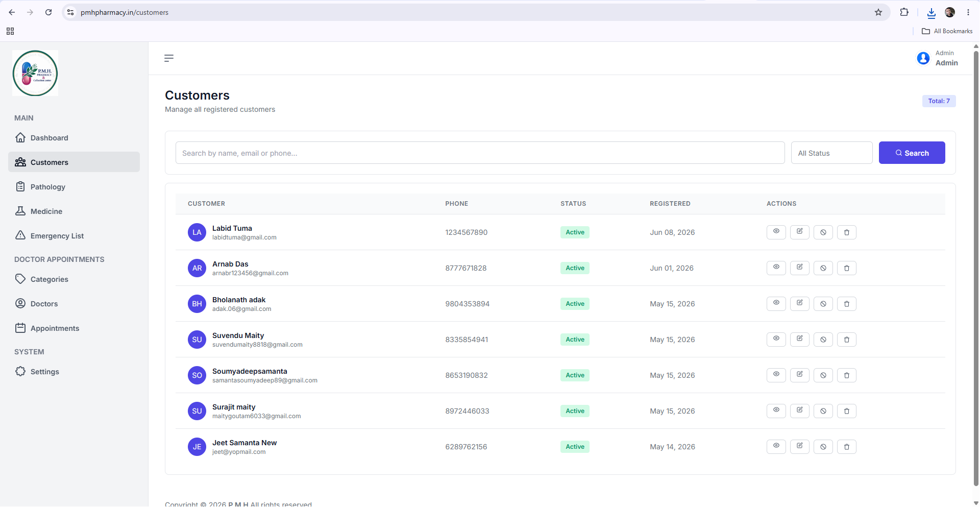Screen dimensions: 980x507
Task: Edit Surajit maity customer record
Action: pyautogui.click(x=800, y=411)
